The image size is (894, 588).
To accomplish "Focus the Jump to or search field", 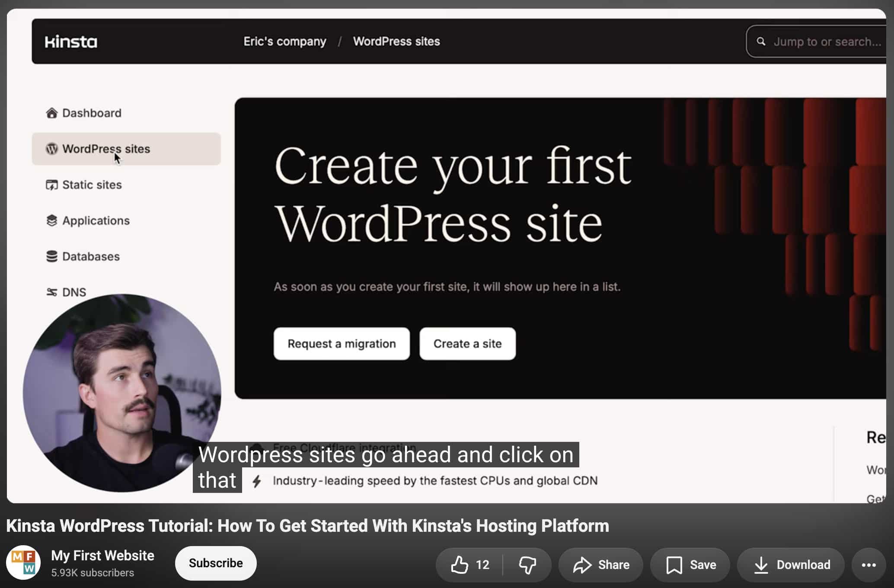I will pyautogui.click(x=816, y=42).
